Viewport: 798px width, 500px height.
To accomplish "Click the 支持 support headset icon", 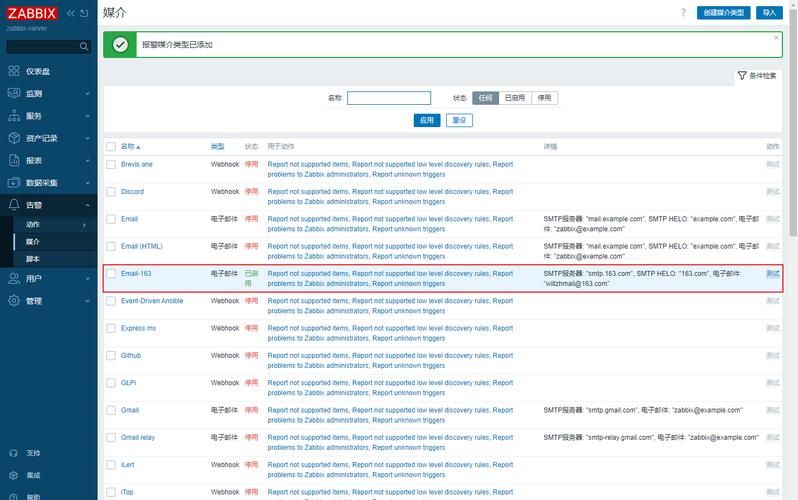I will (14, 453).
